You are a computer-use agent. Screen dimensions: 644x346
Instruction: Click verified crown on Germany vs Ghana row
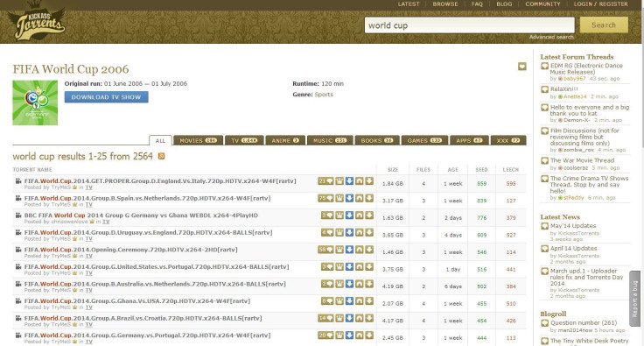(339, 215)
